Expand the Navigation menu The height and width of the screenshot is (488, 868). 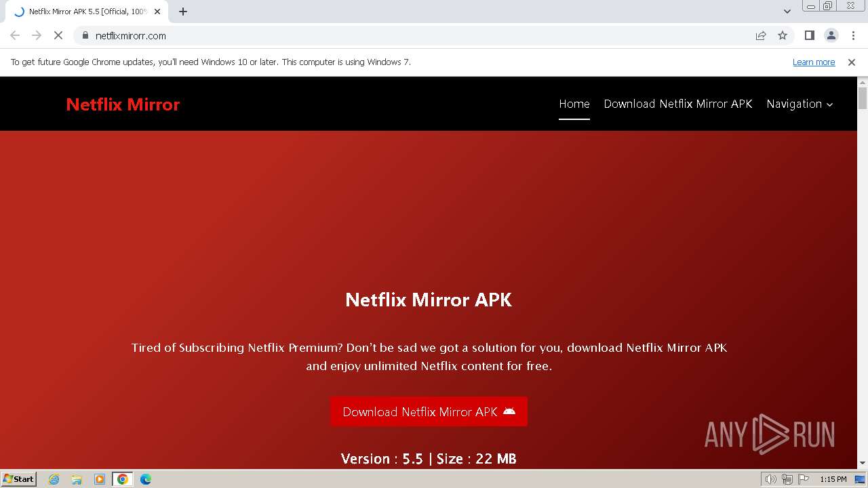(x=800, y=104)
